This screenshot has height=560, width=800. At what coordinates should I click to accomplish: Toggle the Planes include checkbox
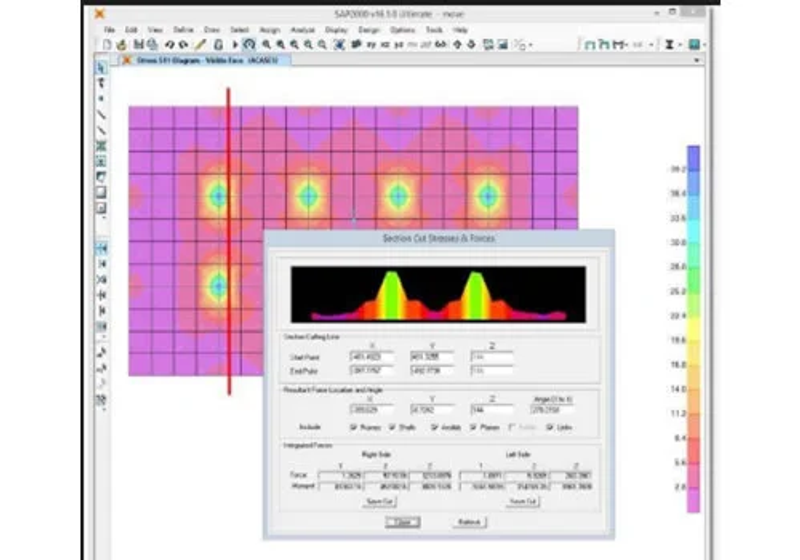[x=473, y=427]
